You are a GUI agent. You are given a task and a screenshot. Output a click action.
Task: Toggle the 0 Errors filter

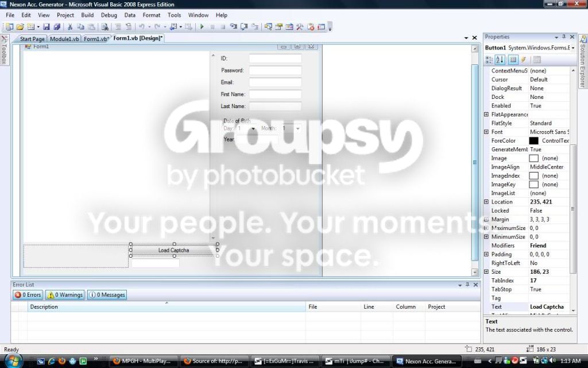click(x=28, y=295)
